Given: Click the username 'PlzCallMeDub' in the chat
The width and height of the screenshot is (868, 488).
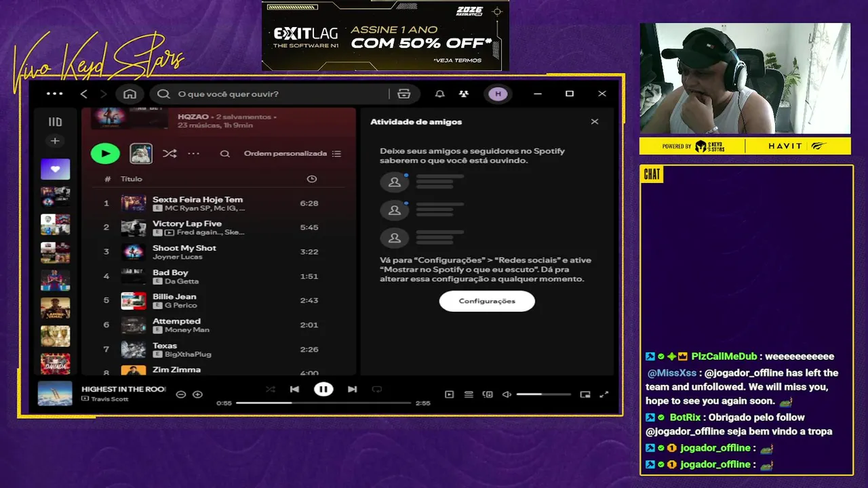Looking at the screenshot, I should click(x=724, y=357).
